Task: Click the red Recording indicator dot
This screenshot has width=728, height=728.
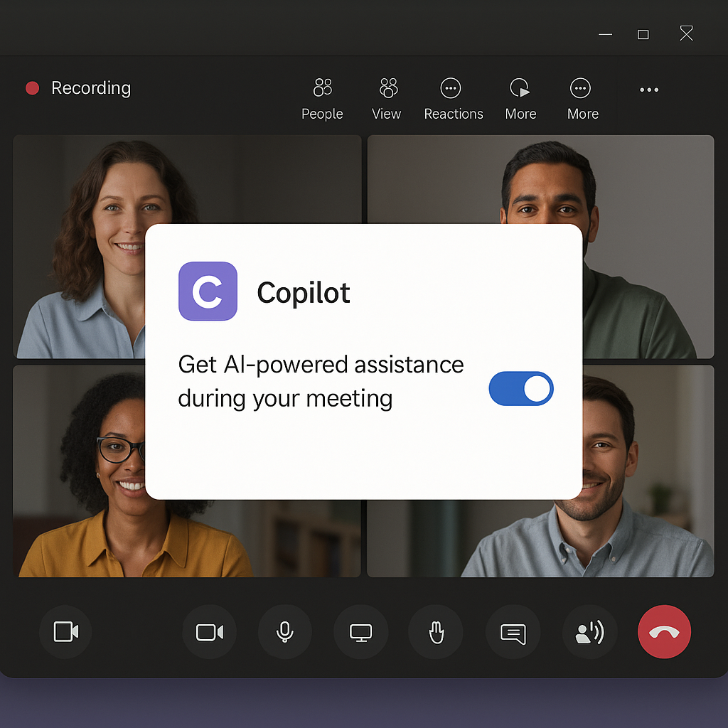Action: (32, 88)
